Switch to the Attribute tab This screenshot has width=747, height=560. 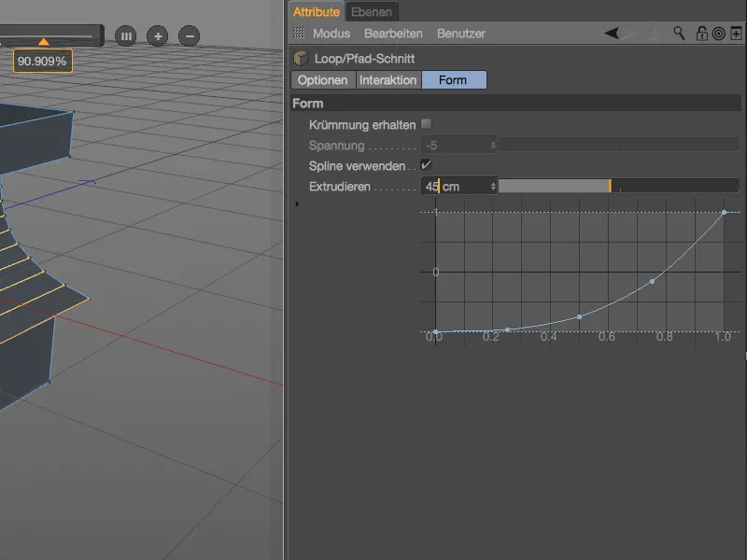[317, 12]
